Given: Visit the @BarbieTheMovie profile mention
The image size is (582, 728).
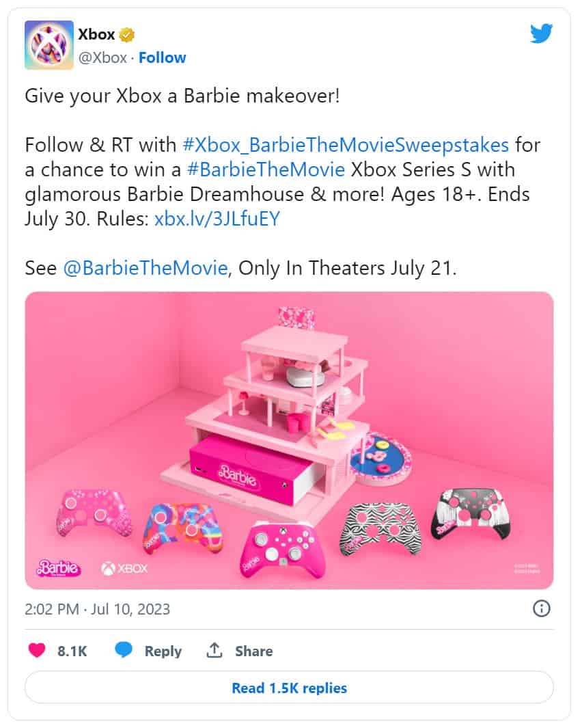Looking at the screenshot, I should click(145, 268).
